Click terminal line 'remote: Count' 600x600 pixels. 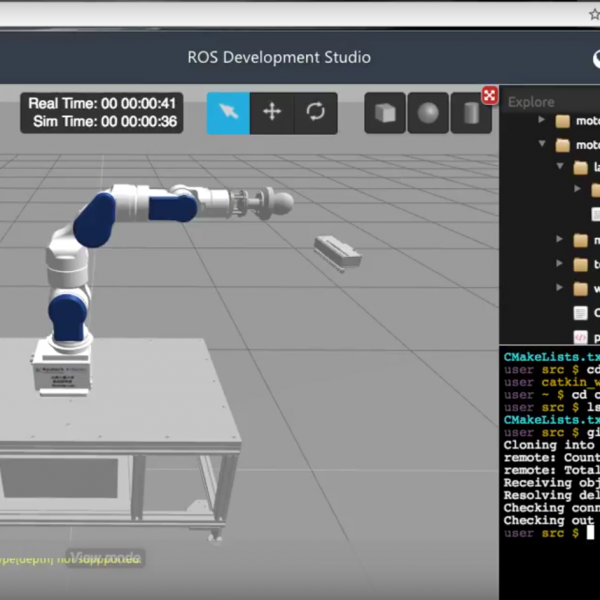point(552,458)
